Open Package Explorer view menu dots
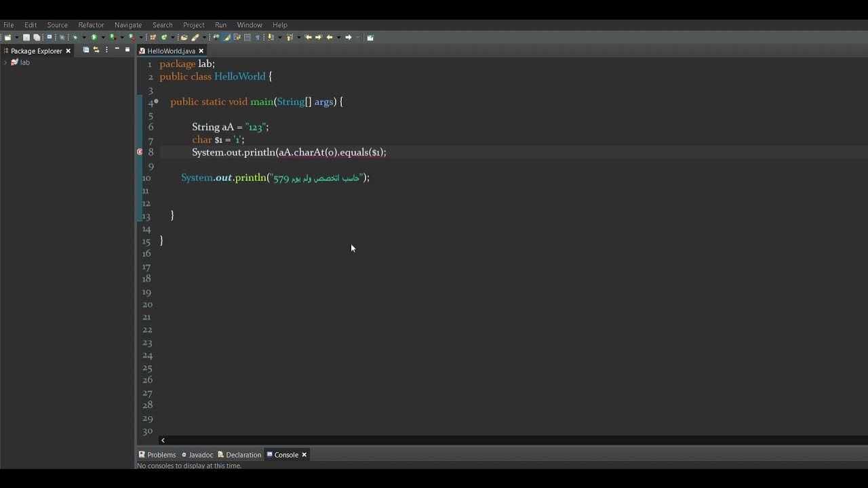 point(106,49)
